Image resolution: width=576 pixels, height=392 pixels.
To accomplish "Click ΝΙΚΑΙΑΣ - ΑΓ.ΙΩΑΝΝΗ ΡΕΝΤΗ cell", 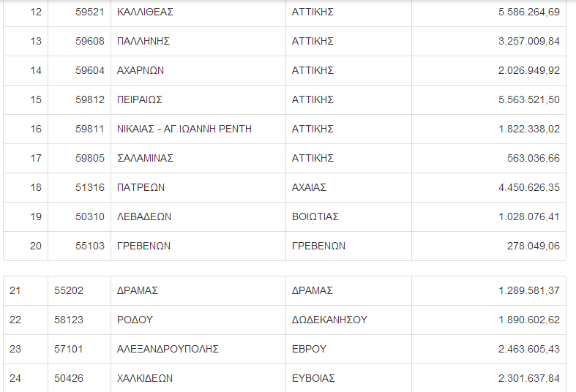I will (x=184, y=129).
